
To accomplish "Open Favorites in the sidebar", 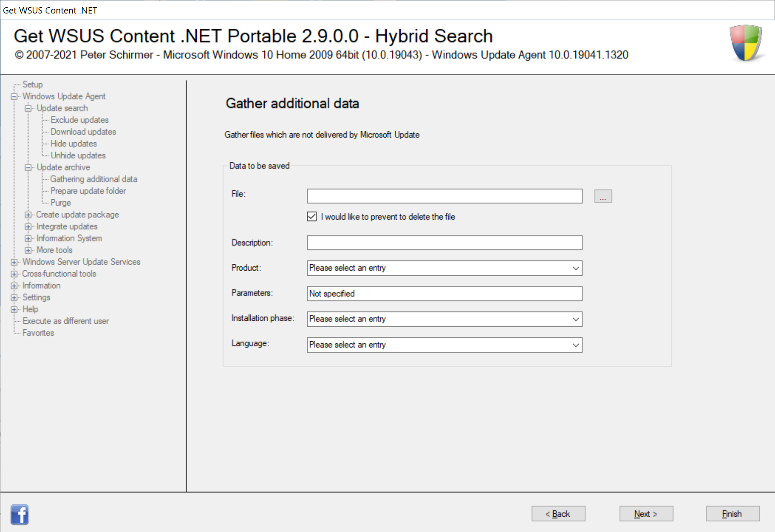I will tap(38, 333).
